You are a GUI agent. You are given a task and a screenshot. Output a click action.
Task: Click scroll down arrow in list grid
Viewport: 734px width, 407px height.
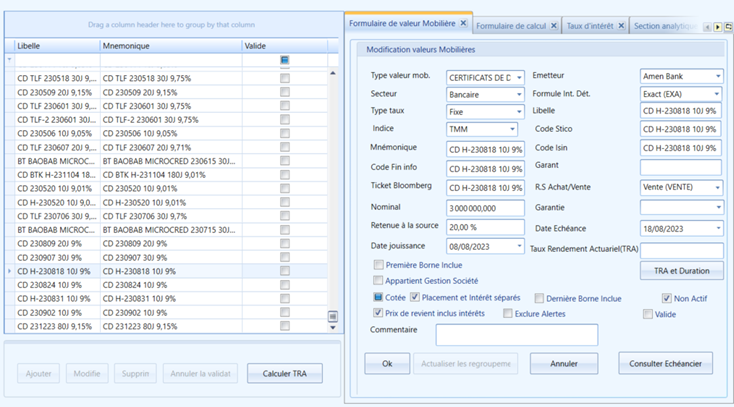pos(333,327)
